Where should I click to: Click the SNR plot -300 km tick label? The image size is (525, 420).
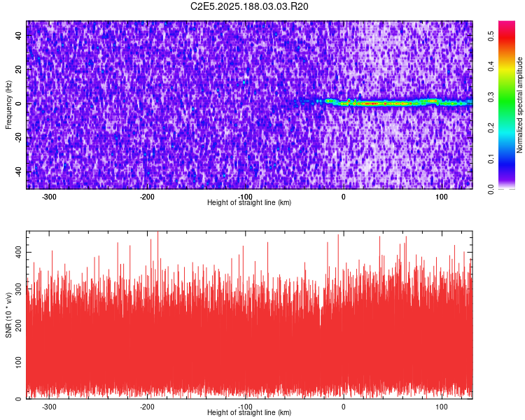coord(49,407)
